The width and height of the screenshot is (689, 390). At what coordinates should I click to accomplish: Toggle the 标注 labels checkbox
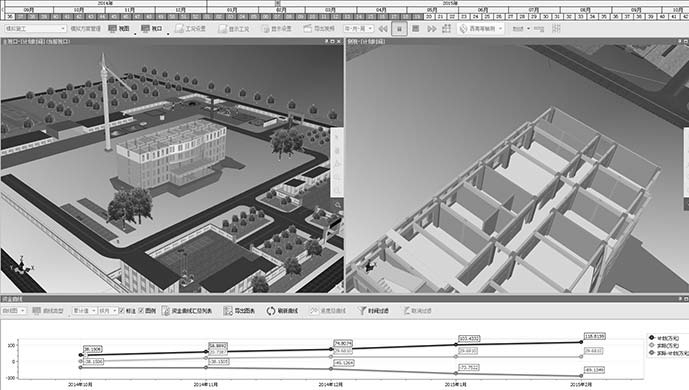(x=122, y=311)
